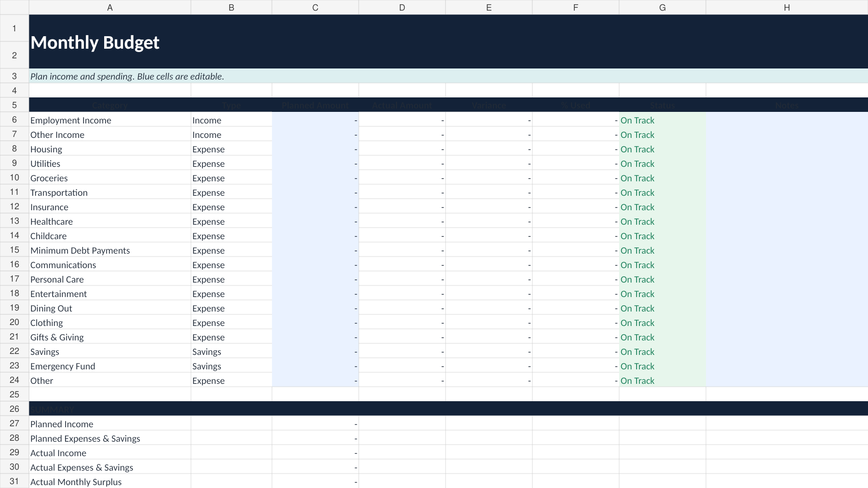The width and height of the screenshot is (868, 488).
Task: Select row 4 header number
Action: (x=14, y=90)
